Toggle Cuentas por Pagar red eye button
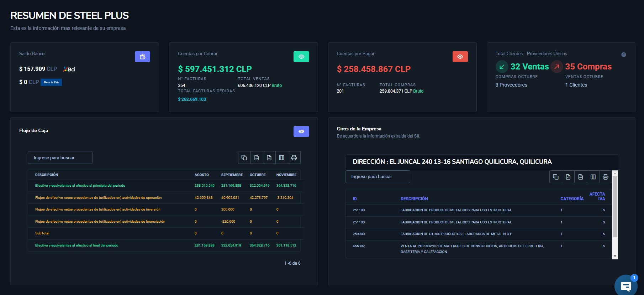 point(460,57)
